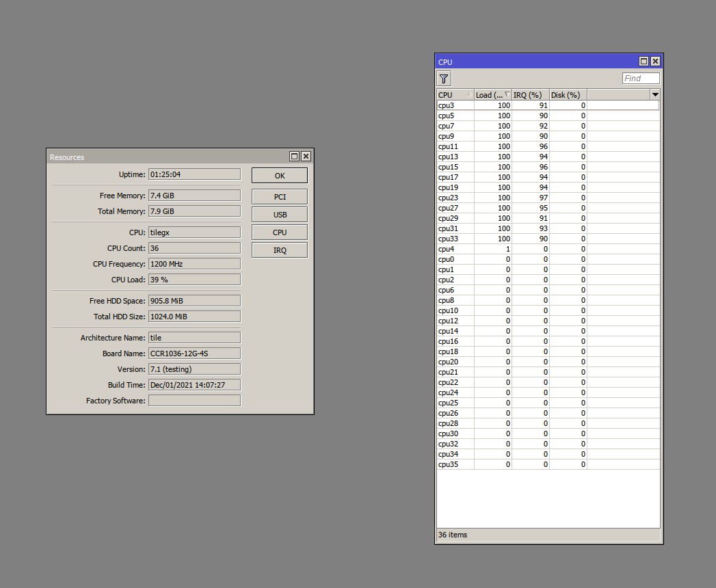Click the 36 items status bar text
The height and width of the screenshot is (588, 716).
(453, 535)
